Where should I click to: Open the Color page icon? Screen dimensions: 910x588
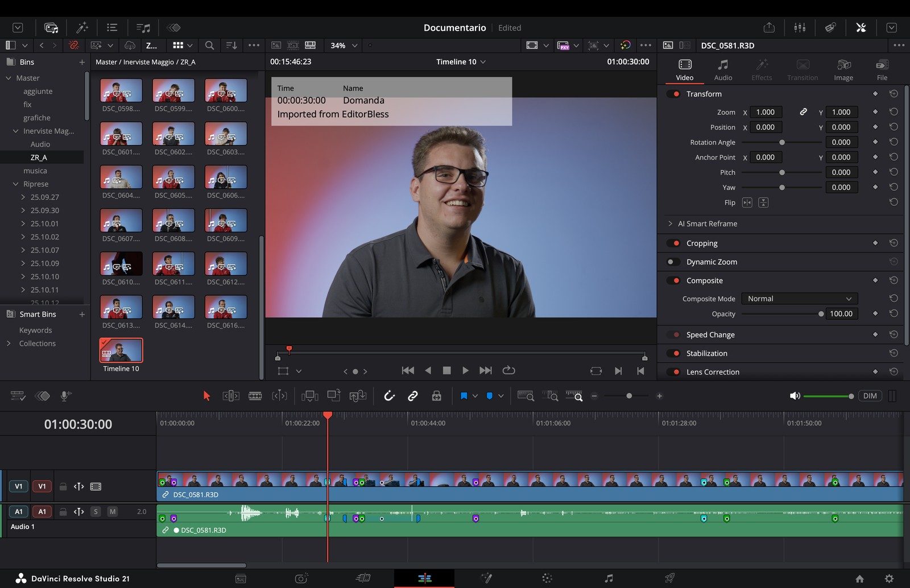point(547,578)
